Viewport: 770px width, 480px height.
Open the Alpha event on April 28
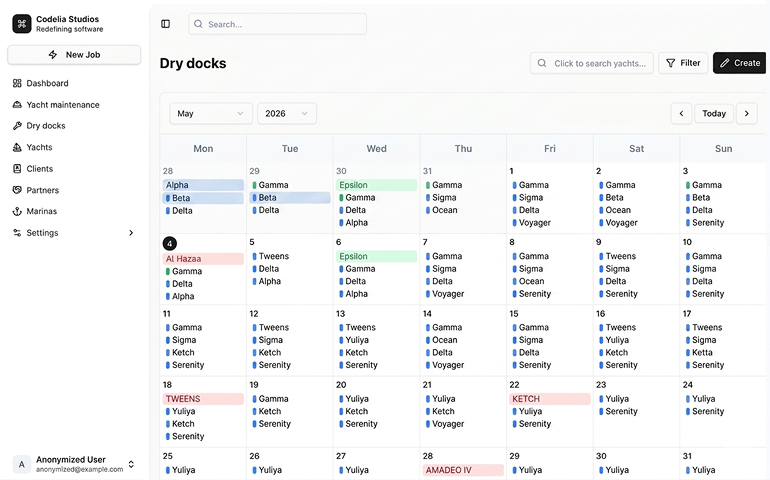pyautogui.click(x=203, y=185)
